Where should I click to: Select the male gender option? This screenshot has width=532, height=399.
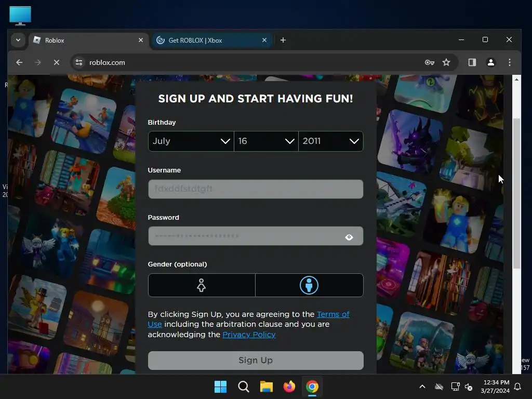pos(309,285)
